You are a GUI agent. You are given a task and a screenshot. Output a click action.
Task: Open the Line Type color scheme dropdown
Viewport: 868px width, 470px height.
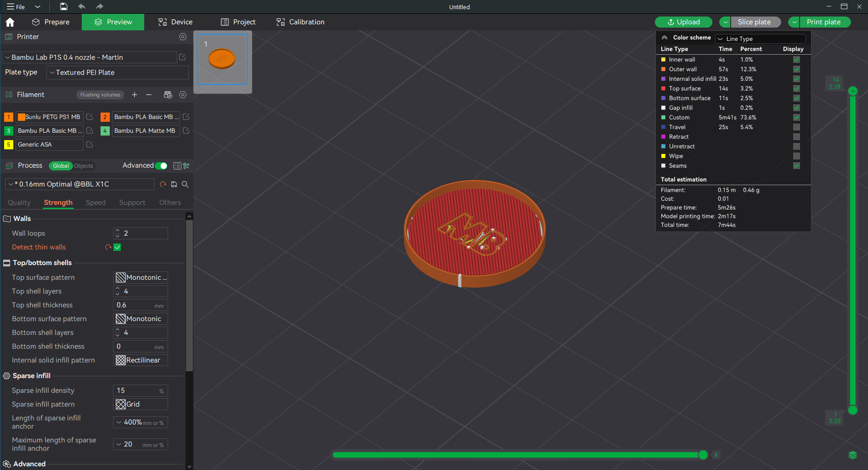click(x=760, y=39)
